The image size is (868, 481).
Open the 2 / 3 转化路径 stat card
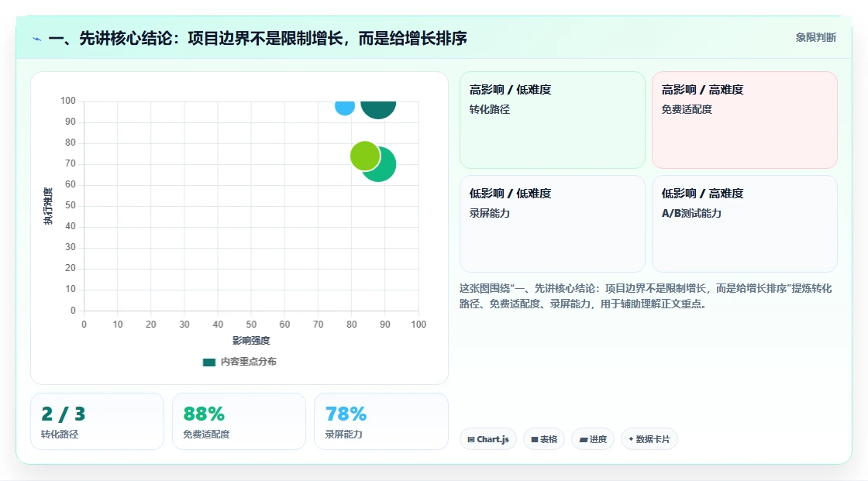(x=98, y=421)
